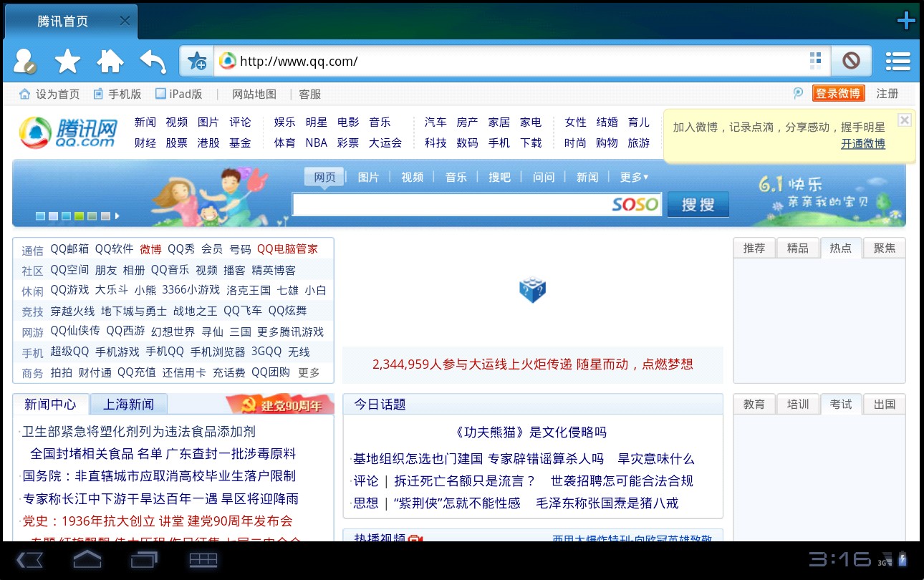
Task: Open NBA nav link
Action: (316, 142)
